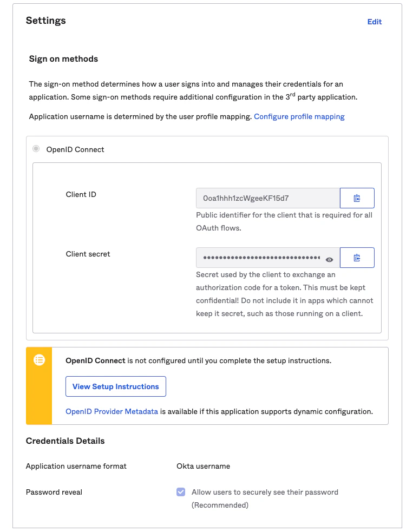
Task: Copy the Client ID to clipboard
Action: click(357, 198)
